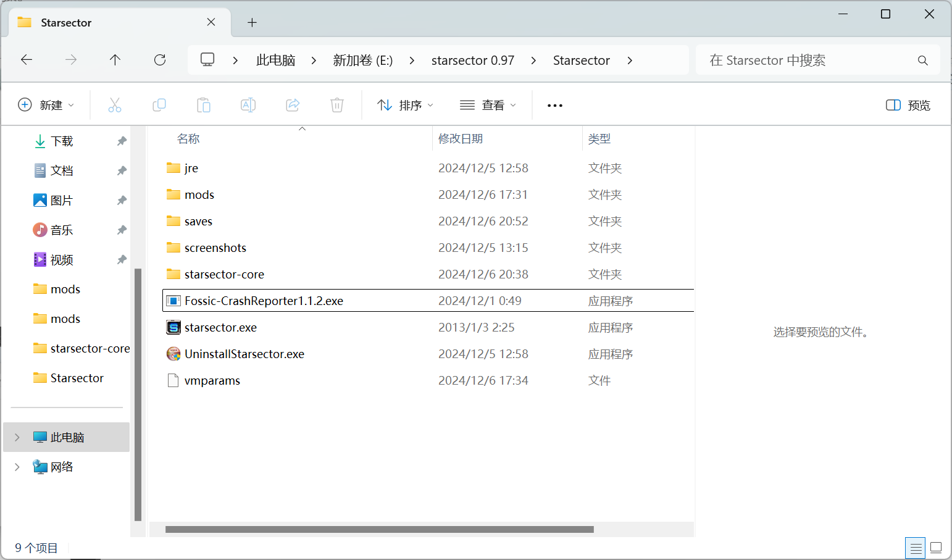Switch to details view layout icon
Viewport: 952px width, 560px height.
tap(916, 548)
